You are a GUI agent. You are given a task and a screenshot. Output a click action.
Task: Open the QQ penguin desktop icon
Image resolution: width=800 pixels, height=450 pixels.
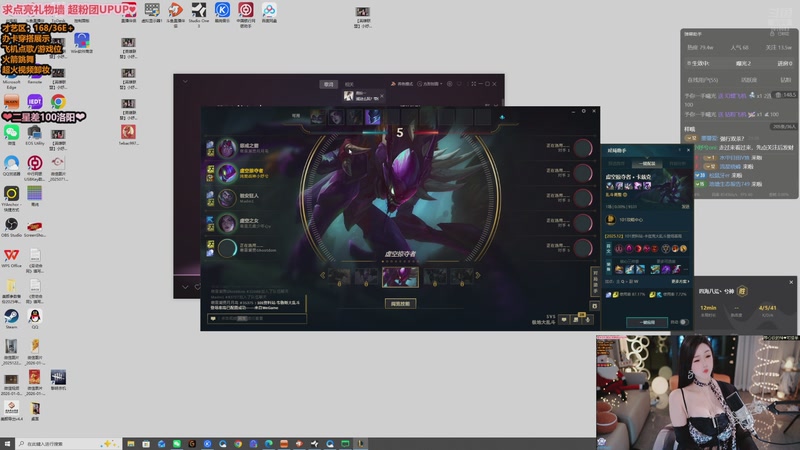click(x=35, y=316)
